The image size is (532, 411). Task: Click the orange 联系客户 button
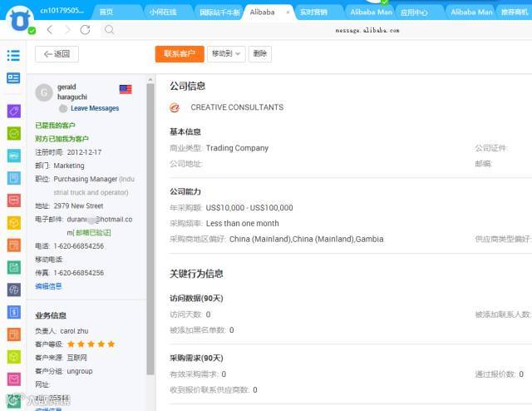click(180, 54)
